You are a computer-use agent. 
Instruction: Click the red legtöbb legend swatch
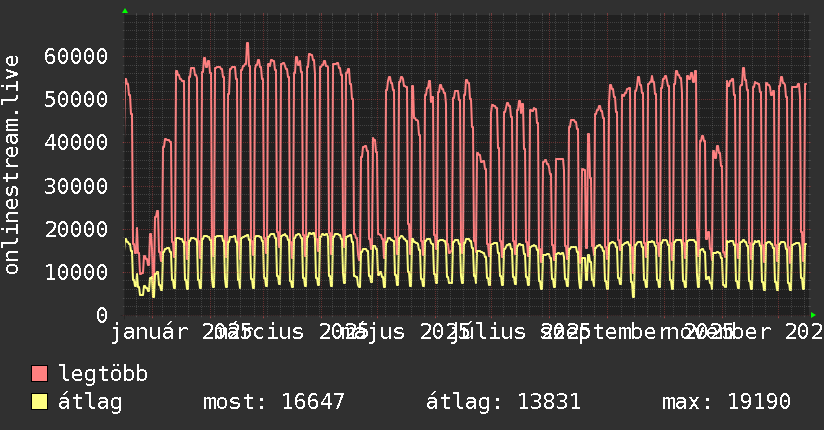pyautogui.click(x=40, y=374)
